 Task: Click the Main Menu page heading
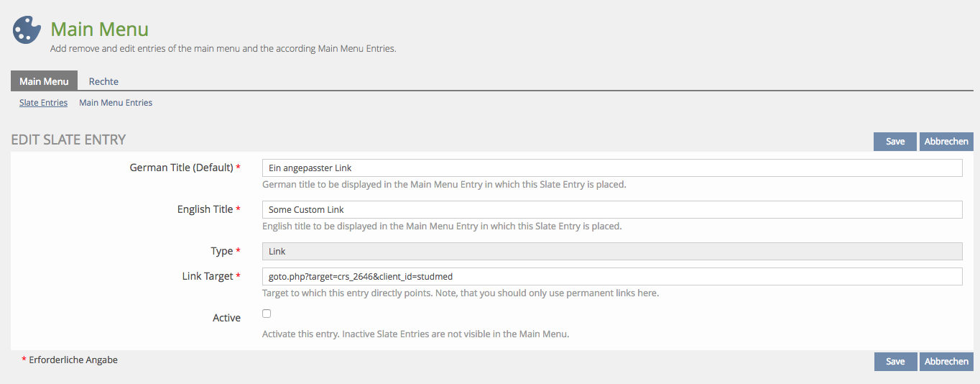coord(99,29)
